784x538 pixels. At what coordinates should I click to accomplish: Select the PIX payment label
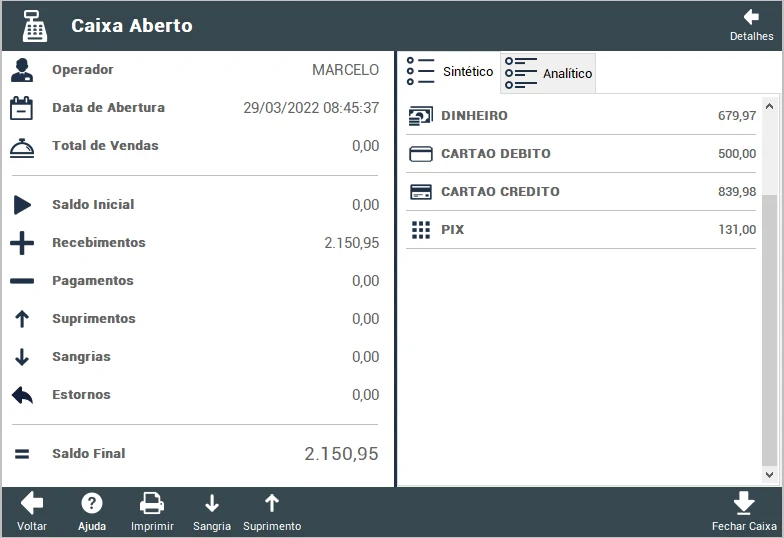point(452,230)
